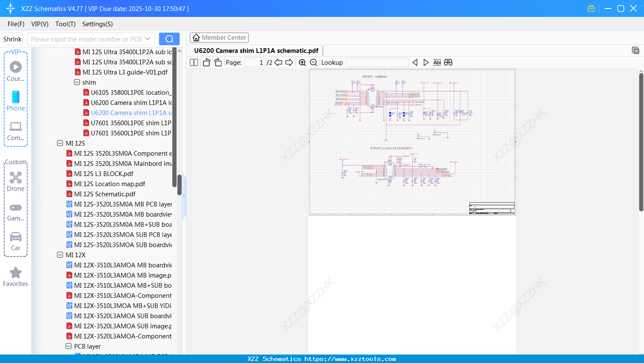Zoom in on the schematic PDF
This screenshot has height=363, width=644.
coord(302,62)
